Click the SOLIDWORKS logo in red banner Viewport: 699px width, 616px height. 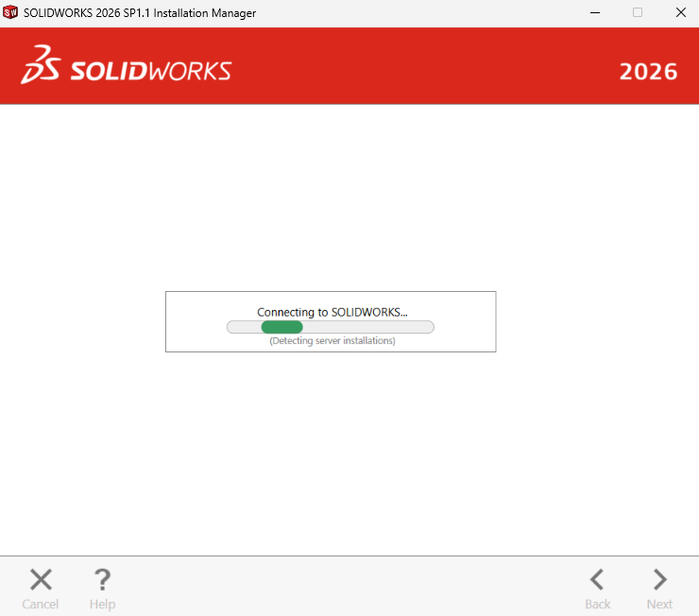coord(127,65)
